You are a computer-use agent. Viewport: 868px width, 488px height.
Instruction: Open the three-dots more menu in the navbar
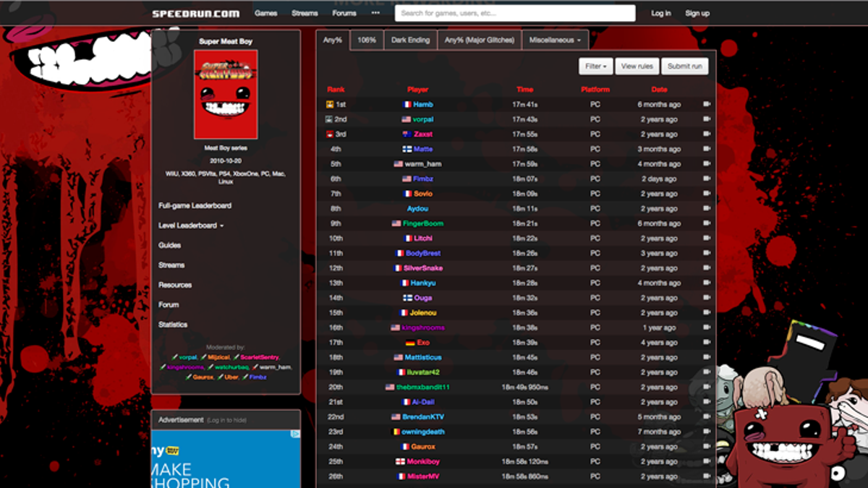[375, 13]
